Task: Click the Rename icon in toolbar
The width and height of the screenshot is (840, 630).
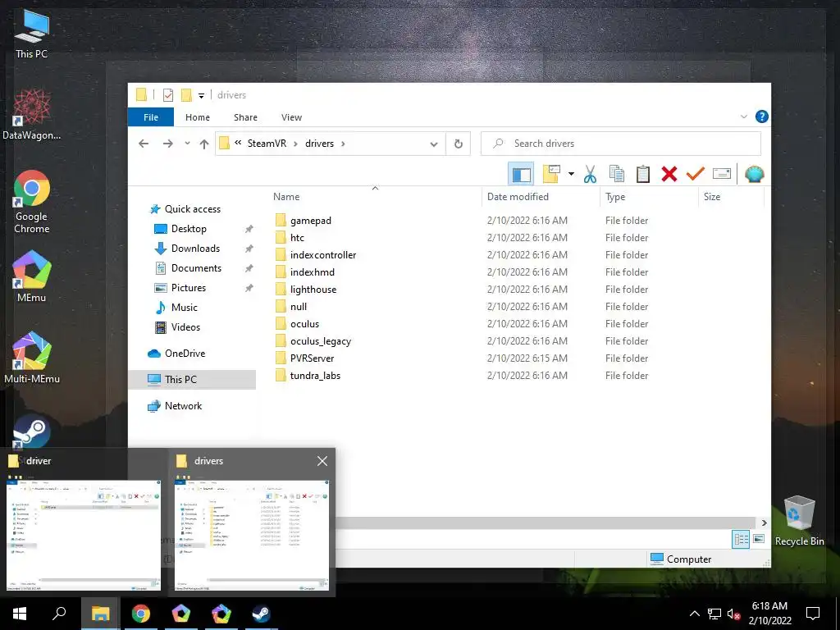Action: [x=722, y=174]
